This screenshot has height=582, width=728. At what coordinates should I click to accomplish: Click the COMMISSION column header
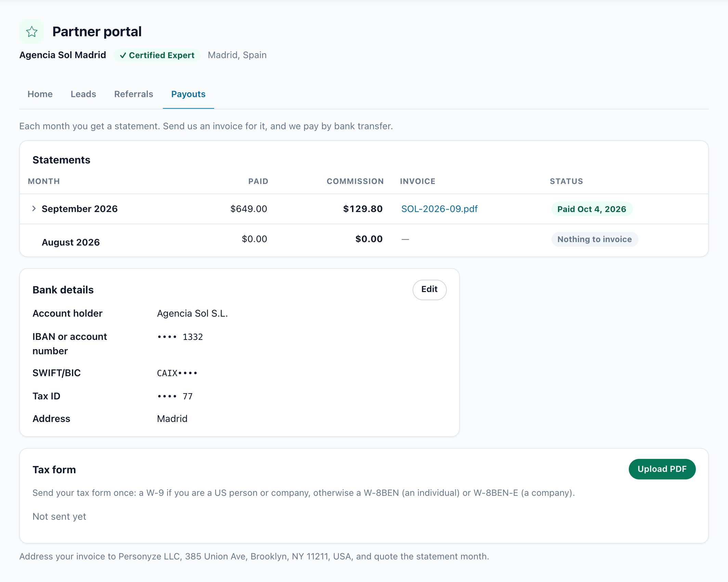(355, 181)
